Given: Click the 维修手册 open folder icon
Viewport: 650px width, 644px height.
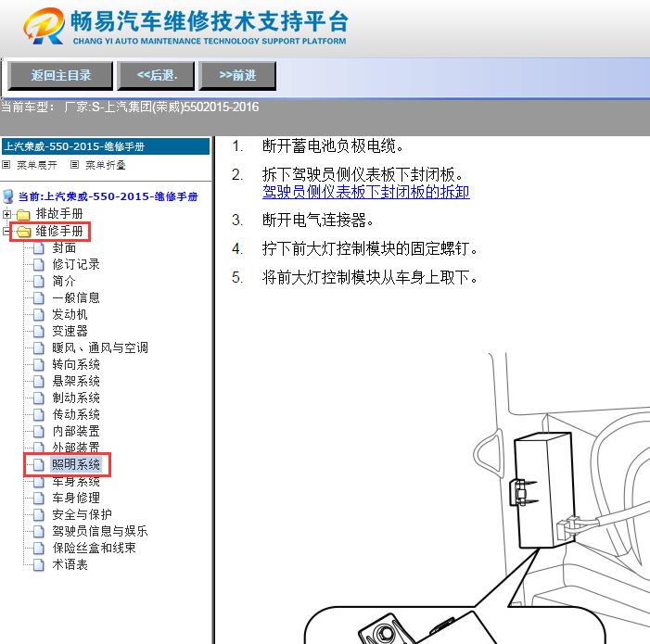Looking at the screenshot, I should 23,232.
